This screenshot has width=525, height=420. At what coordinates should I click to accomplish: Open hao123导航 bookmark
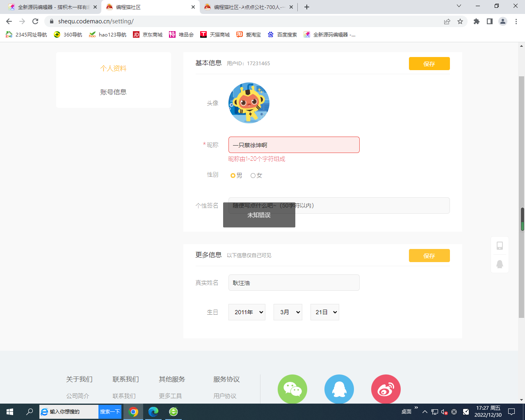[x=108, y=34]
